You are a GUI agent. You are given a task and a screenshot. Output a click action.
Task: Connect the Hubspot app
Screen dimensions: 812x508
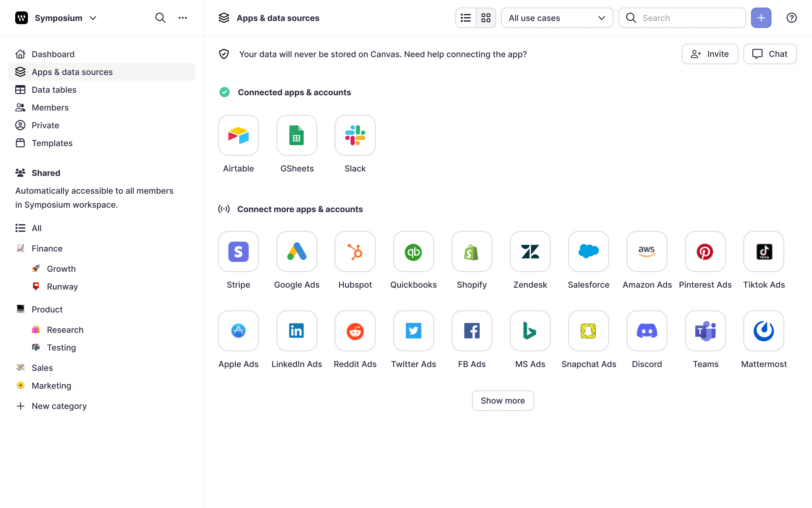click(355, 251)
